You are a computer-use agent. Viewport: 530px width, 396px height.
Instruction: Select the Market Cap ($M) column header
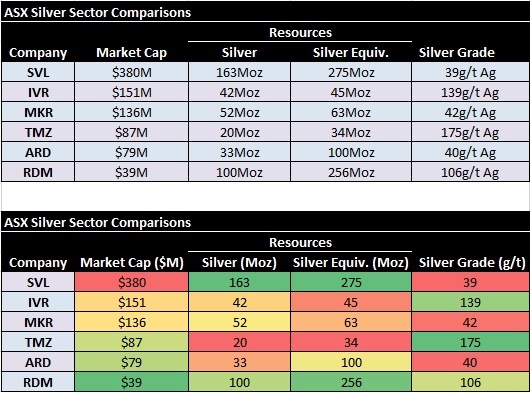click(x=131, y=263)
